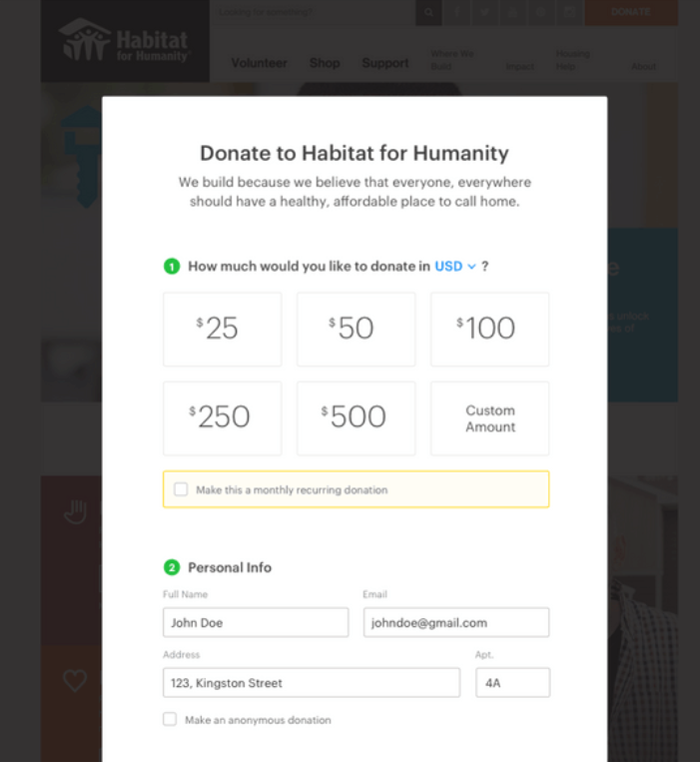Screen dimensions: 700x762
Task: Click the search magnifier icon in header
Action: coord(429,12)
